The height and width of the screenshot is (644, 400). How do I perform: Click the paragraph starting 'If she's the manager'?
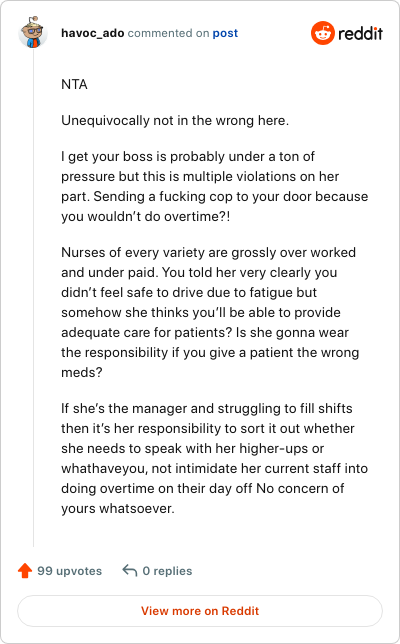point(214,458)
